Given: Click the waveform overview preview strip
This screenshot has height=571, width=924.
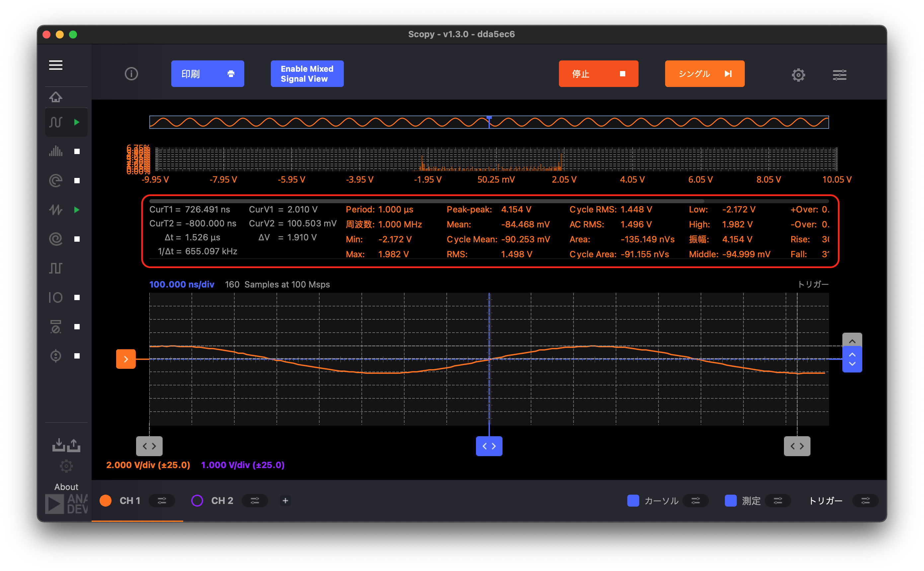Looking at the screenshot, I should click(489, 122).
